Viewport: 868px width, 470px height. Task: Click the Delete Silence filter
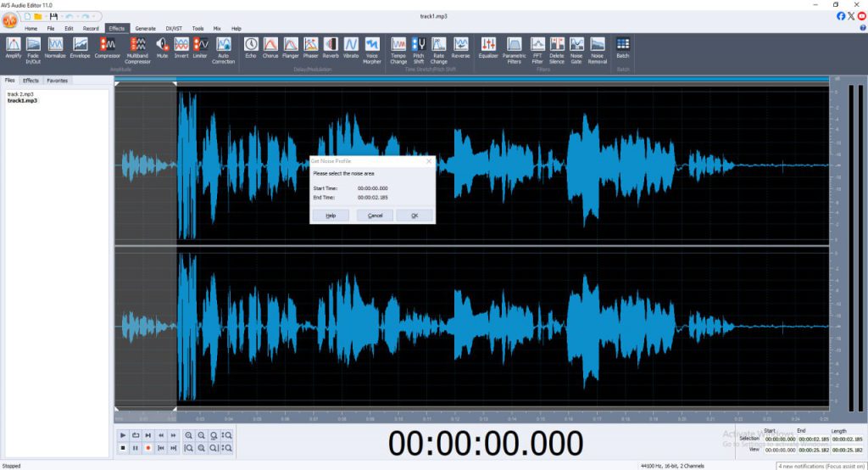pyautogui.click(x=556, y=48)
